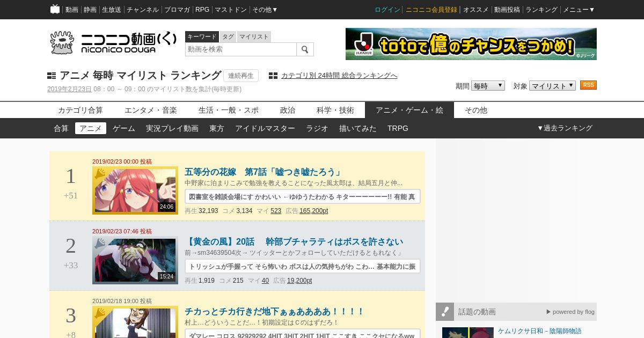Select ラジオ subcategory
This screenshot has height=338, width=644.
point(317,128)
